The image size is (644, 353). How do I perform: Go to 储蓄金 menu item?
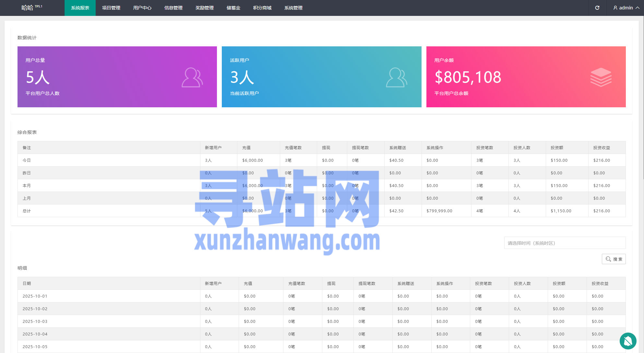click(233, 8)
